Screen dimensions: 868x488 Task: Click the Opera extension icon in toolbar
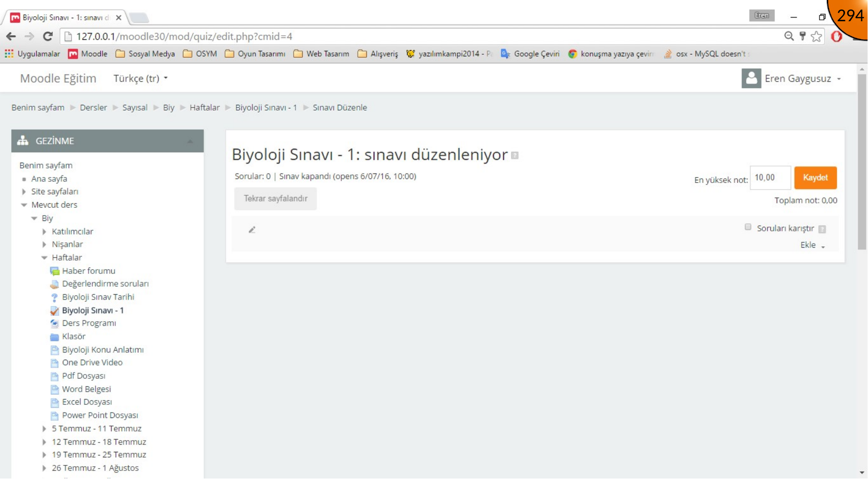836,37
